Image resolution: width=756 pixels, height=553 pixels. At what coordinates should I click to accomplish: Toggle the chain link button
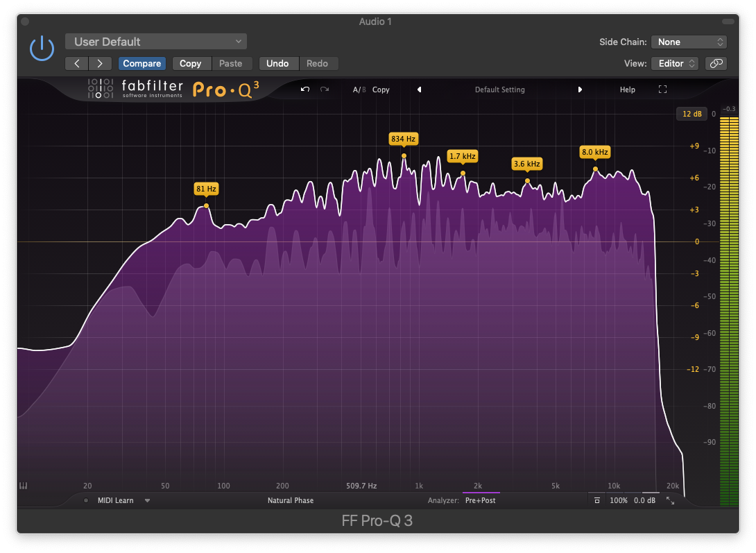(x=716, y=63)
